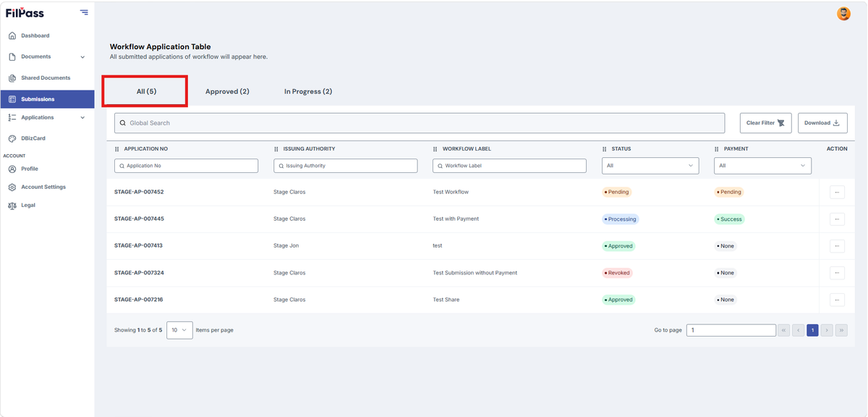Open actions menu for STAGE-AP-007324
868x417 pixels.
837,273
